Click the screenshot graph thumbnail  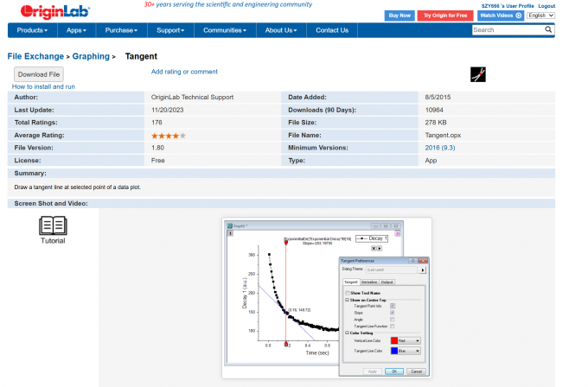coord(327,298)
